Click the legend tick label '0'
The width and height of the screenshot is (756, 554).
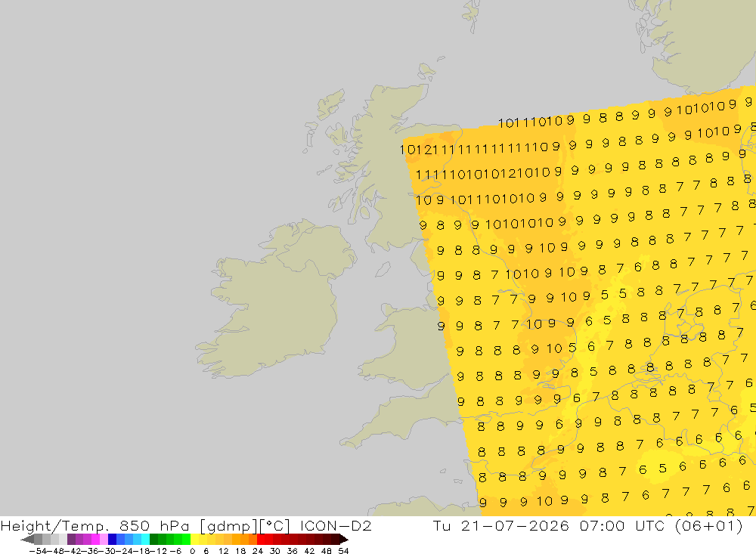coord(192,551)
